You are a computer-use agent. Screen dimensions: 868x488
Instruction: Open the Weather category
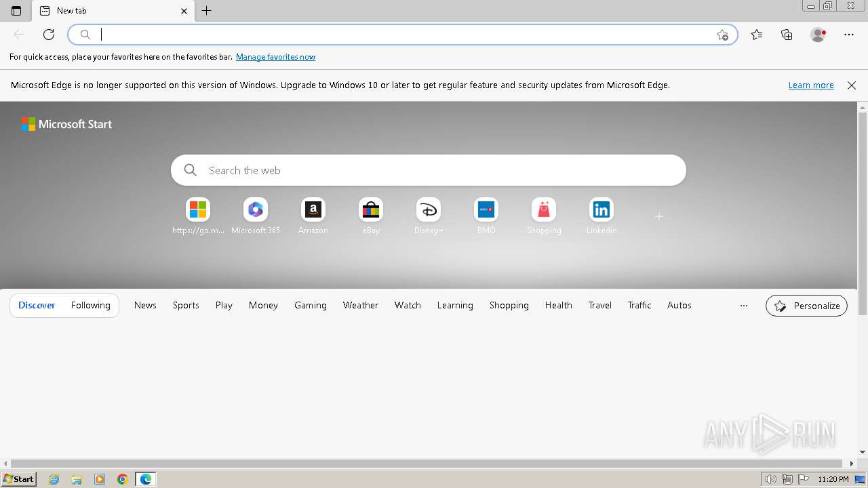[361, 306]
